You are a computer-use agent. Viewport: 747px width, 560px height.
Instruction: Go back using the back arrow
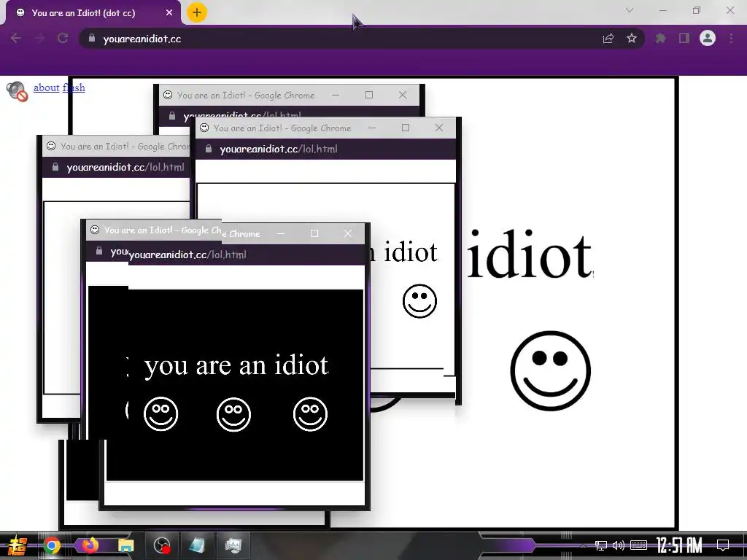point(16,39)
